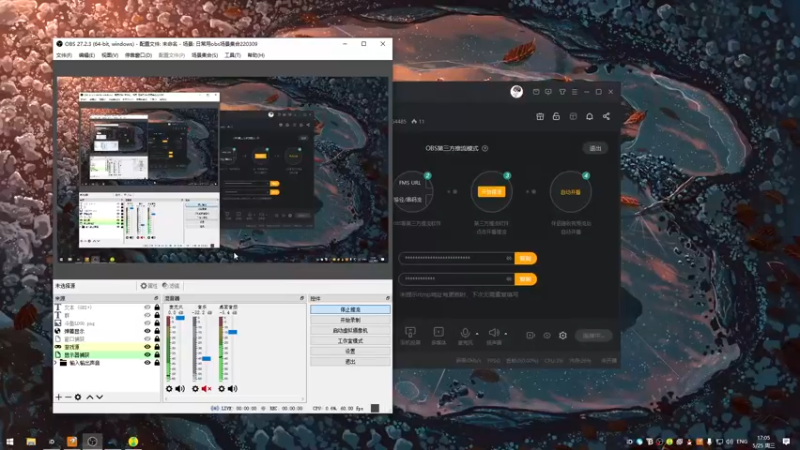Open the 停靠窗口(D) menu

click(138, 55)
